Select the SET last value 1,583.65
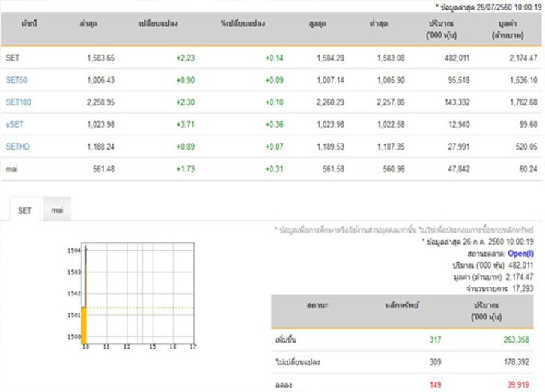Image resolution: width=545 pixels, height=392 pixels. pos(101,58)
